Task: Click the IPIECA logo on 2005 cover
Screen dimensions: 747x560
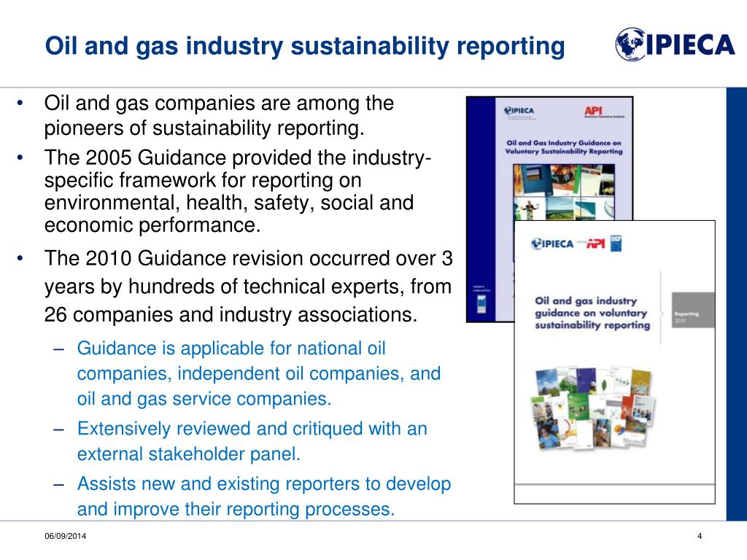Action: tap(519, 111)
